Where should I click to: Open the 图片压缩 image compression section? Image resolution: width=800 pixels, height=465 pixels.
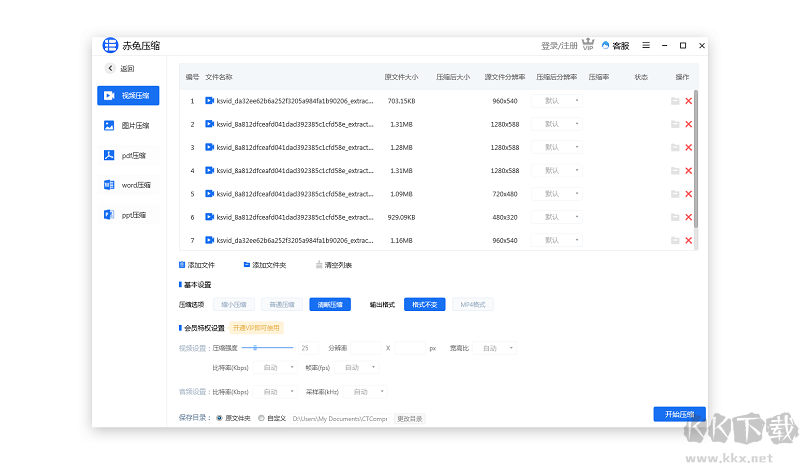[x=127, y=126]
